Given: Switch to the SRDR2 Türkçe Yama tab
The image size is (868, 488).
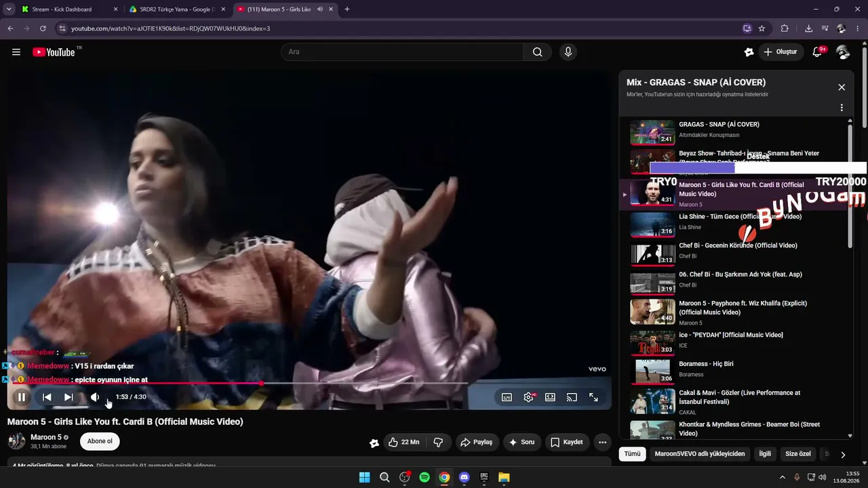Looking at the screenshot, I should point(178,9).
